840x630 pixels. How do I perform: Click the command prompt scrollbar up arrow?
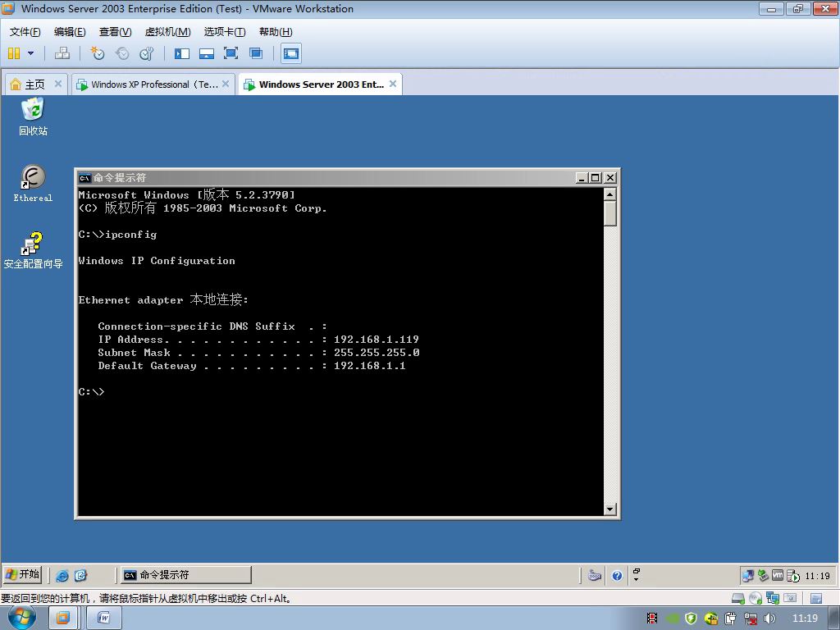(609, 194)
